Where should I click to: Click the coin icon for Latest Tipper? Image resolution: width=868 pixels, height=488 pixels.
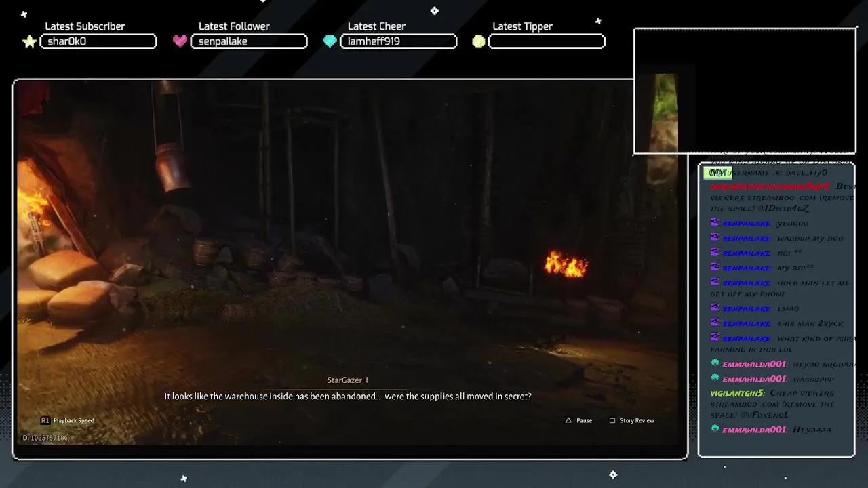(x=479, y=41)
